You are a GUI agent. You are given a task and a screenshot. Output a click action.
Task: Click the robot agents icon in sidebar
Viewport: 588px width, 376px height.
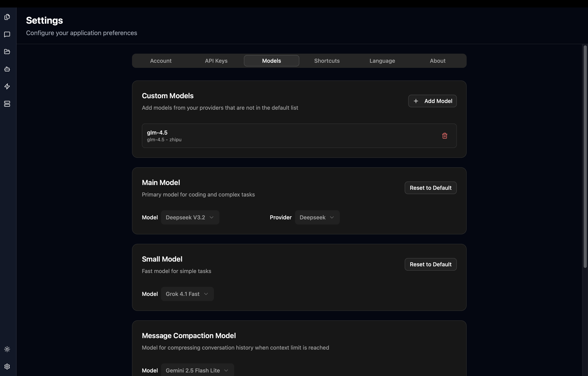7,69
